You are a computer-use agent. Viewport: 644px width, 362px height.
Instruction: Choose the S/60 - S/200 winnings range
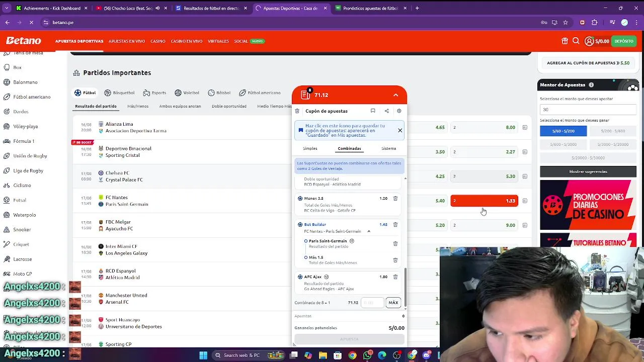pos(563,131)
